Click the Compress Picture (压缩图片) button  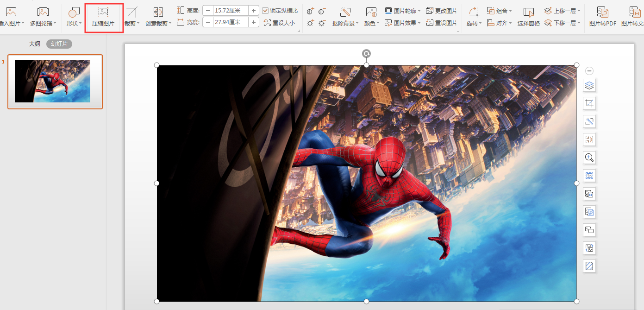[x=103, y=17]
